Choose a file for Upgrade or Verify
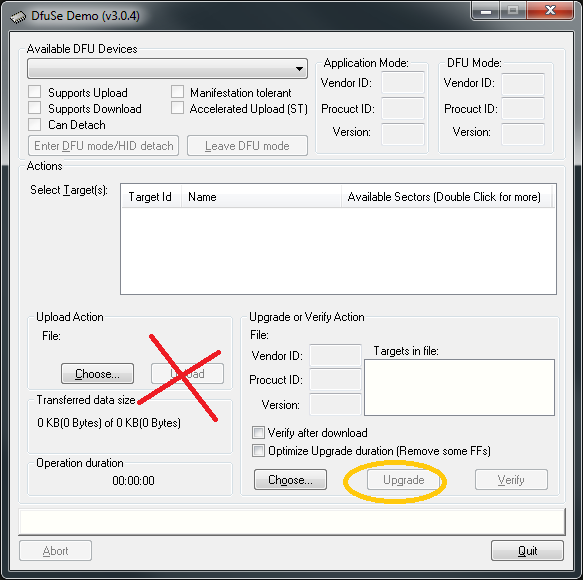Screen dimensions: 583x580 pyautogui.click(x=290, y=480)
